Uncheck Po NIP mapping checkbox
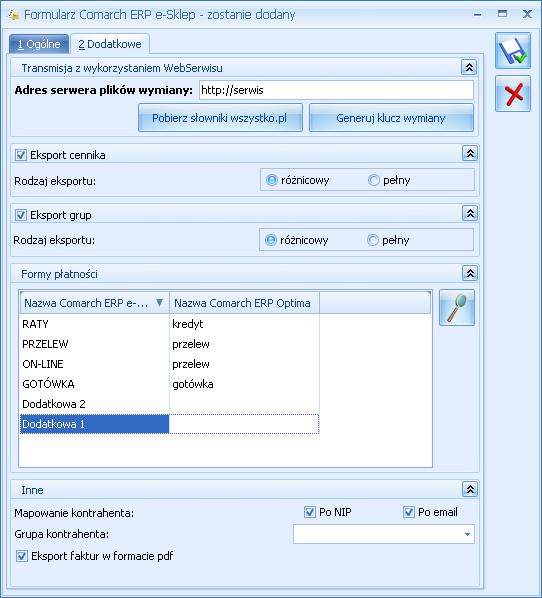 (310, 512)
